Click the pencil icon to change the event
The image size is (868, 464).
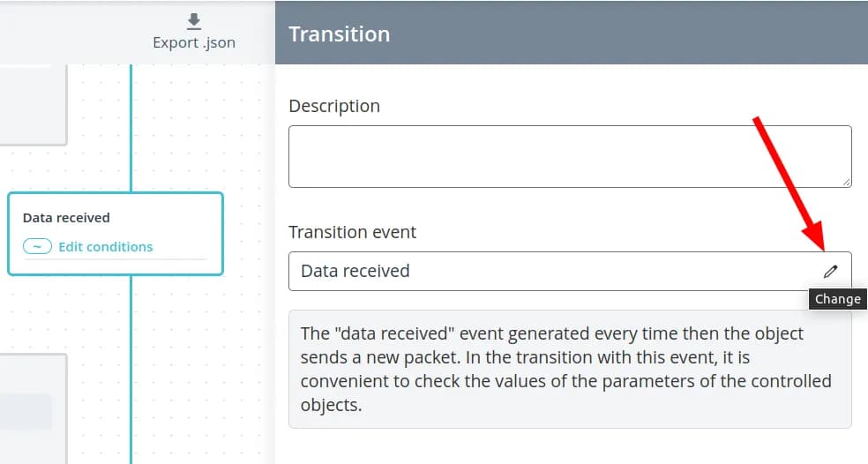(830, 271)
